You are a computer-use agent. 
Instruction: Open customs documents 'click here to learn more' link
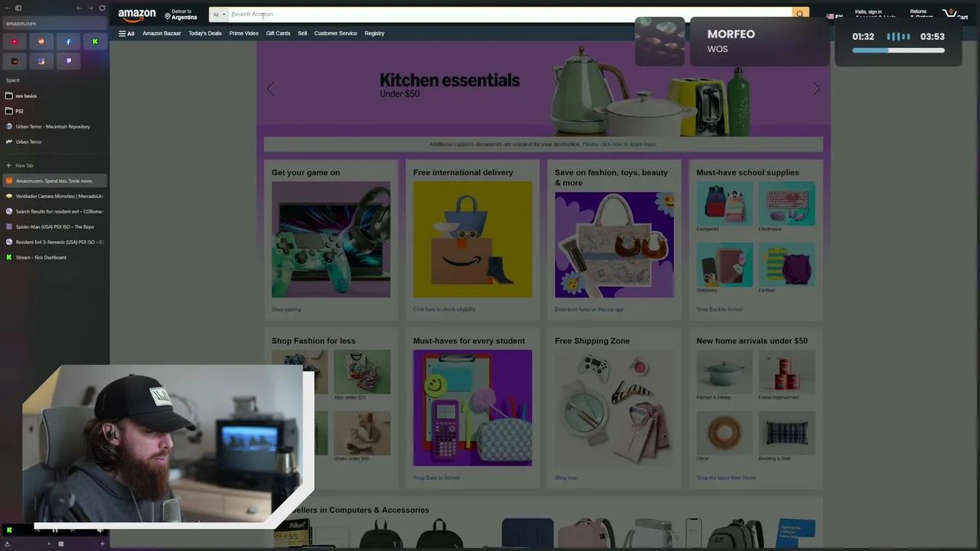tap(619, 144)
